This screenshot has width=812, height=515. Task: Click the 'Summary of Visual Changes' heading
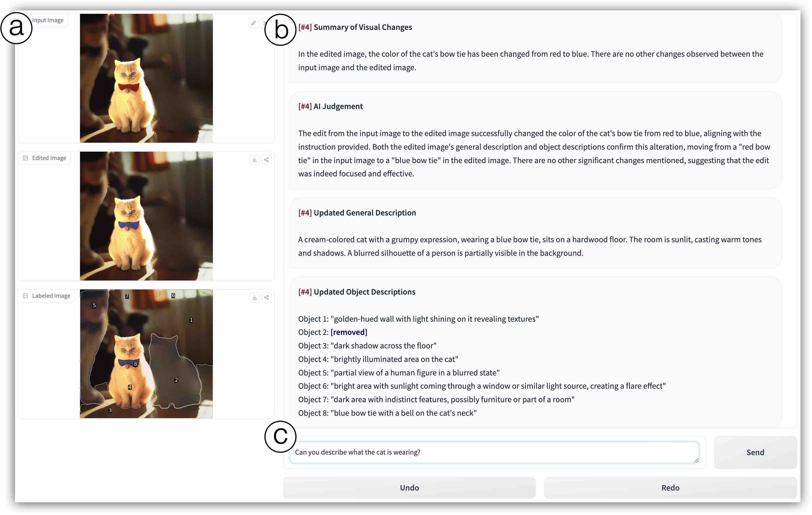tap(363, 27)
